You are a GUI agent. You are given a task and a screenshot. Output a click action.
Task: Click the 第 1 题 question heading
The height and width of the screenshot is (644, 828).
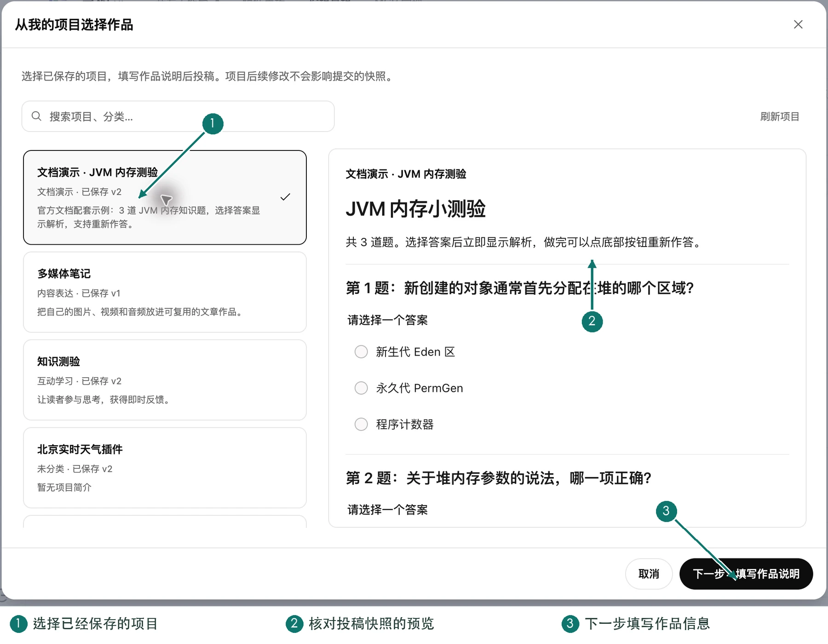(x=520, y=288)
